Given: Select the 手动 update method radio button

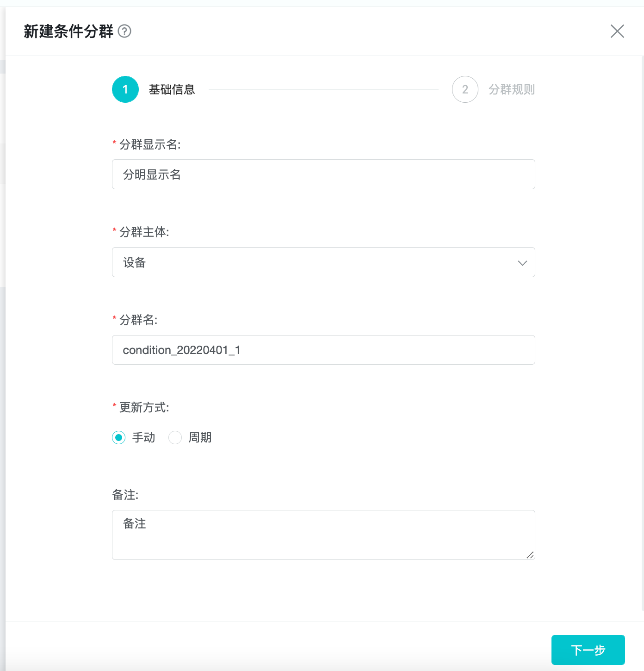Looking at the screenshot, I should click(x=118, y=437).
